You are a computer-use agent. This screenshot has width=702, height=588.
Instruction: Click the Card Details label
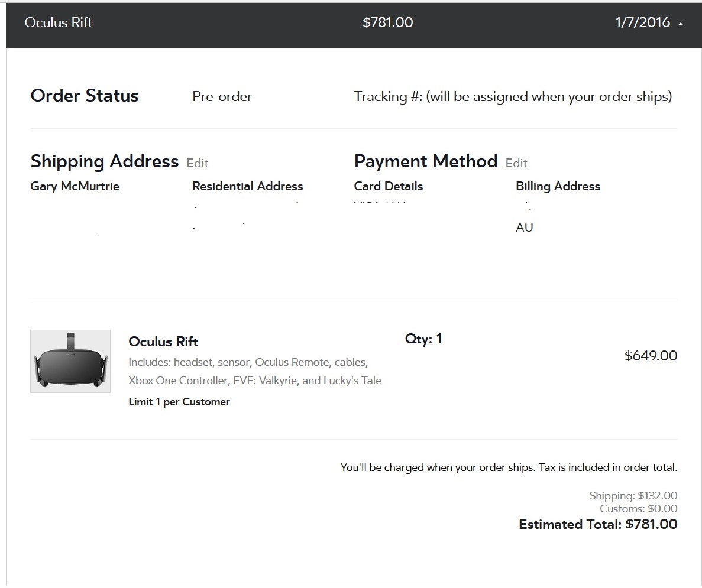pos(388,186)
